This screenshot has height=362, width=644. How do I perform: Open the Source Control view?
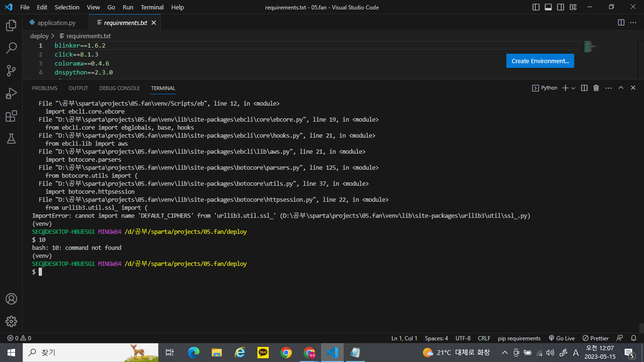(x=11, y=71)
